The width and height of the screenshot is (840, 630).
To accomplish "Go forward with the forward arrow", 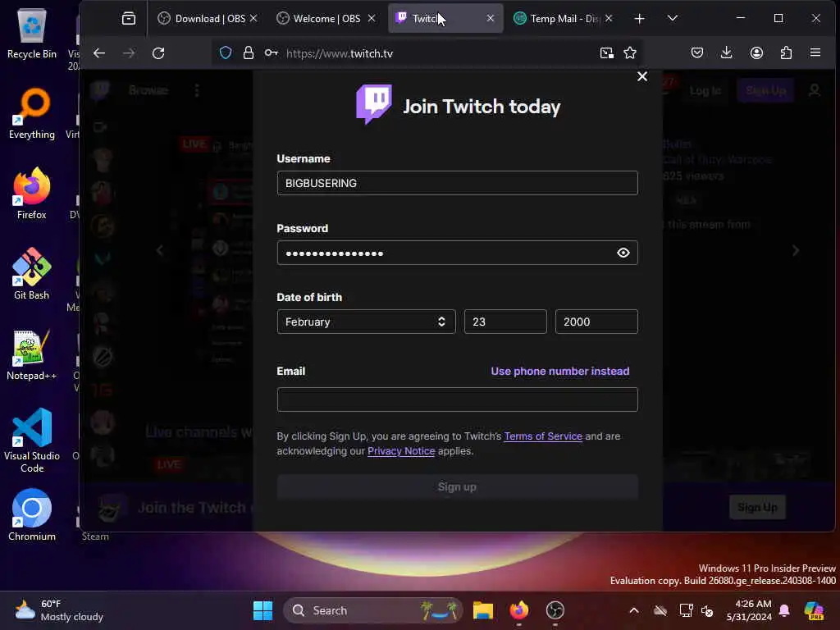I will pos(129,53).
